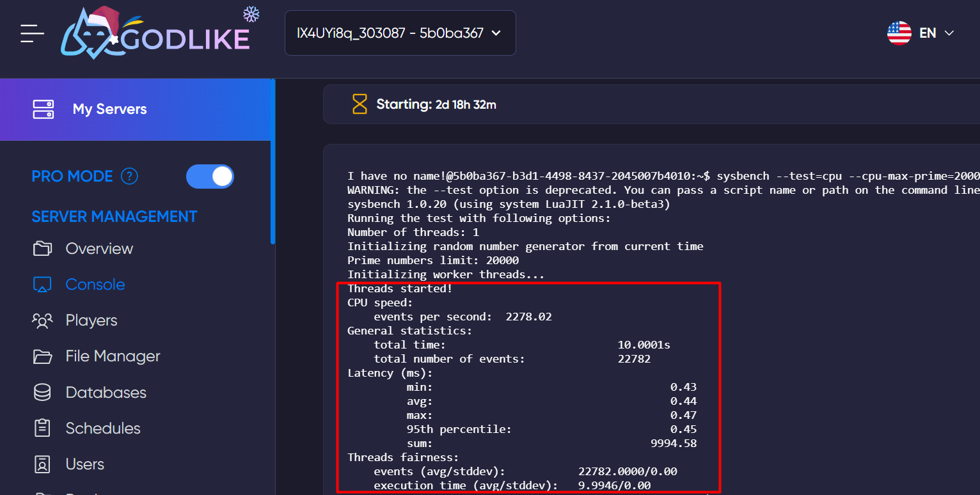The width and height of the screenshot is (980, 495).
Task: Expand the EN language dropdown chevron
Action: 949,33
